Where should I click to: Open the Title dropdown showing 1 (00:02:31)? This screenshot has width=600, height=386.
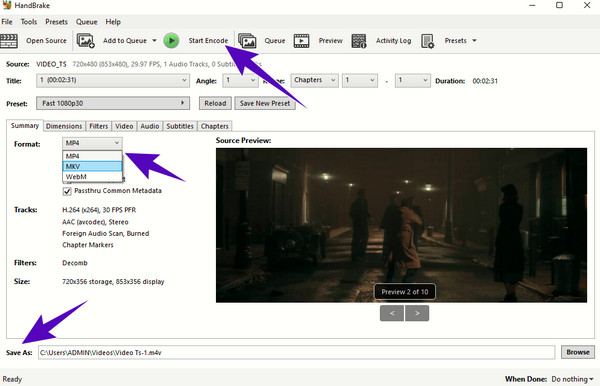point(113,80)
